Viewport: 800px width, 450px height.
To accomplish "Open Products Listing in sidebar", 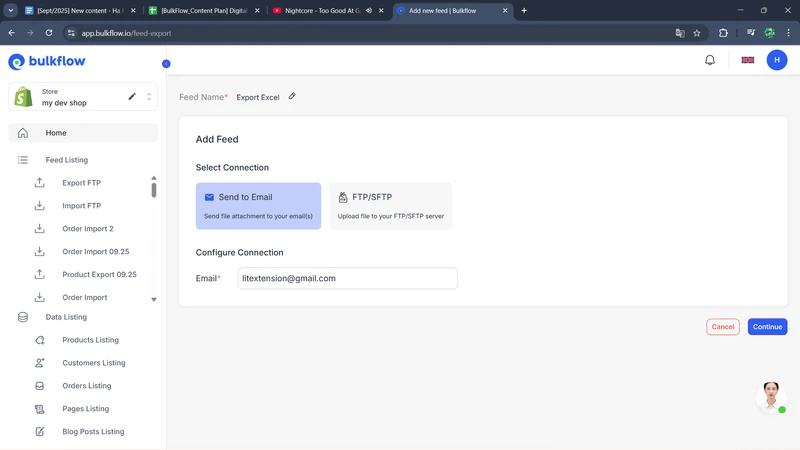I will [x=90, y=340].
